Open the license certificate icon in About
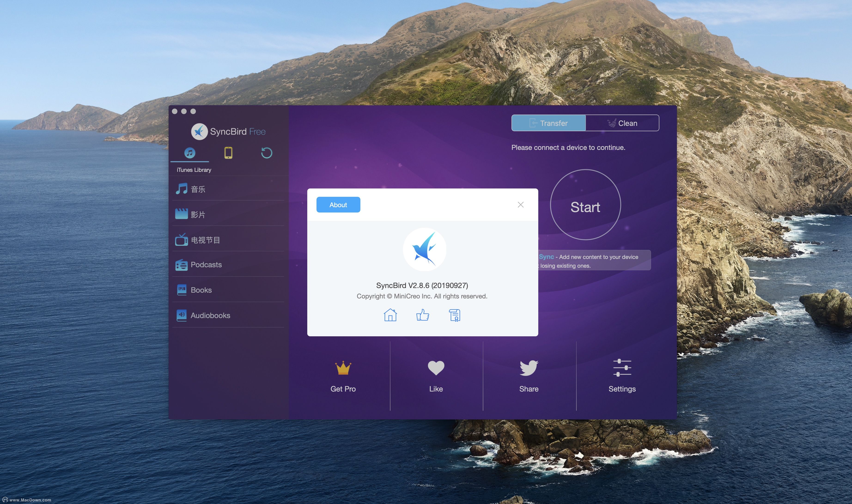Screen dimensions: 852x504 tap(455, 315)
